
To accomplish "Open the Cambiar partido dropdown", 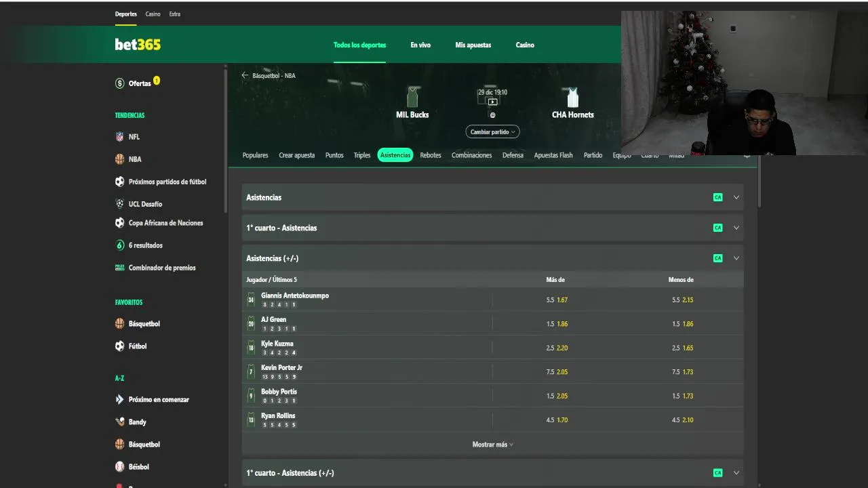I will pyautogui.click(x=492, y=131).
